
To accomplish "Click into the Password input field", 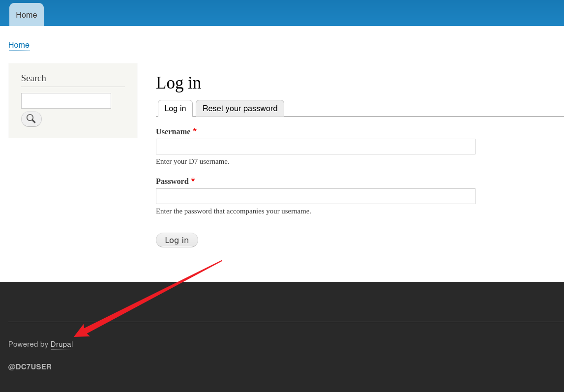I will coord(315,196).
